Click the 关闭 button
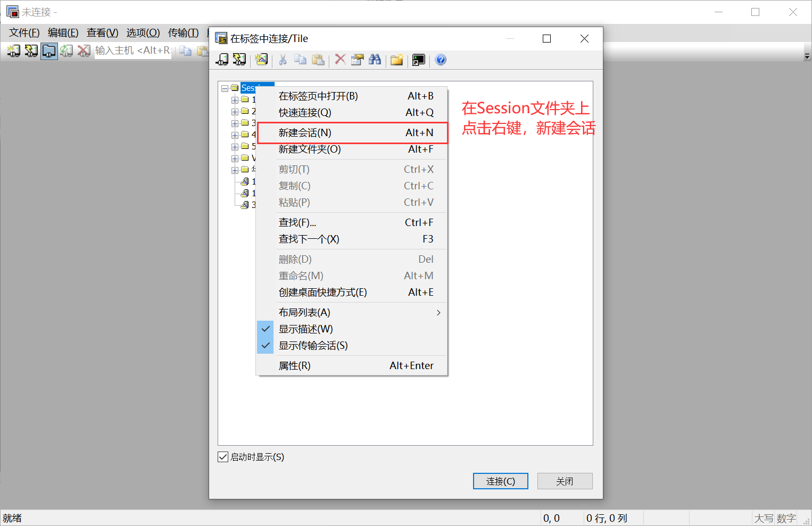The image size is (812, 526). [x=565, y=481]
